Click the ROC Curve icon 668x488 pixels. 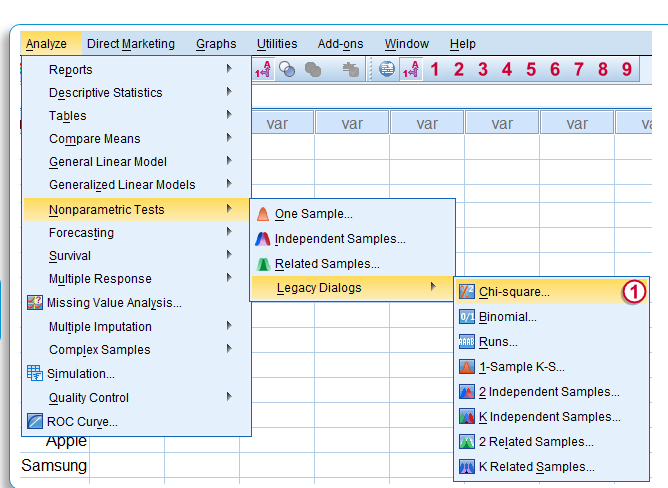(x=35, y=422)
